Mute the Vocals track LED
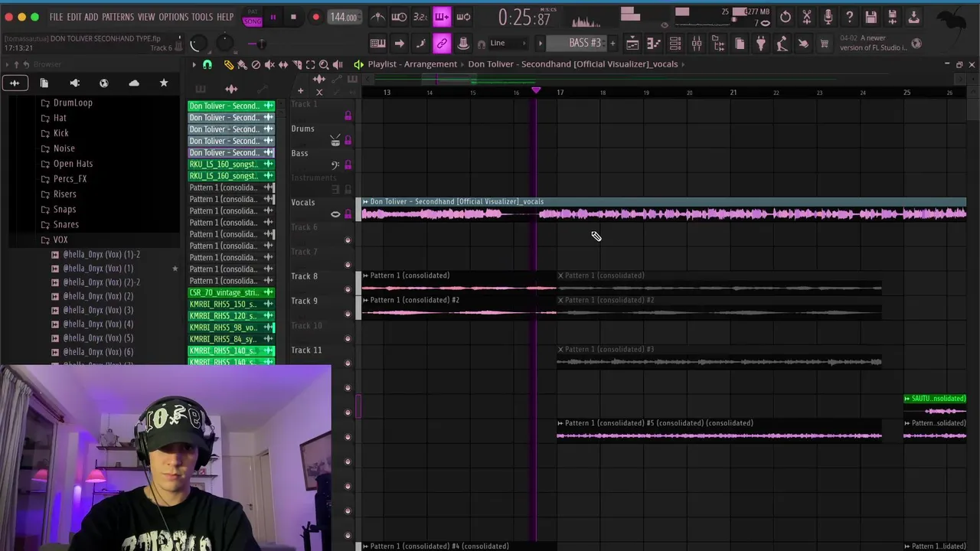 (348, 214)
